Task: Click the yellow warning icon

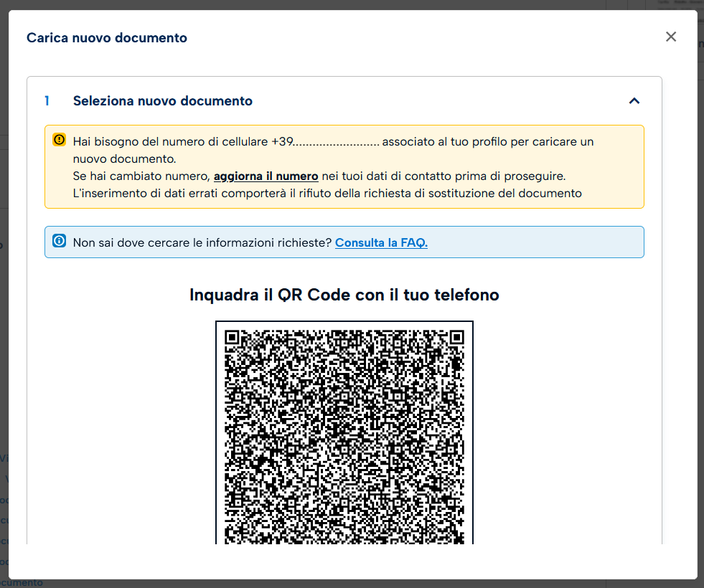Action: (x=59, y=141)
